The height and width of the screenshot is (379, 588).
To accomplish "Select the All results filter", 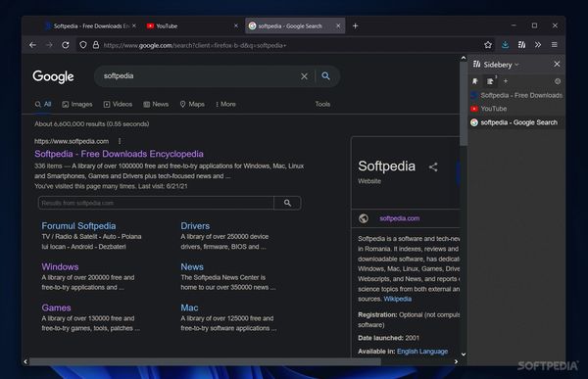I will click(x=43, y=104).
